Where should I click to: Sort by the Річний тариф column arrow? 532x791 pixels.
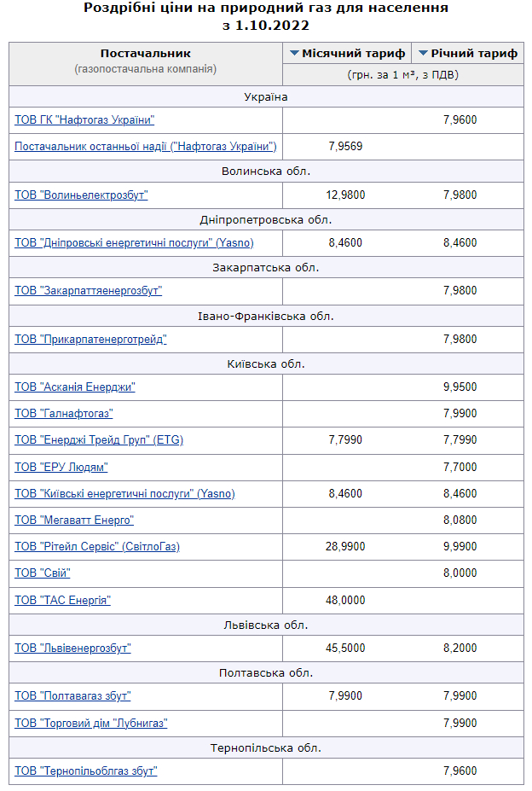tap(423, 53)
